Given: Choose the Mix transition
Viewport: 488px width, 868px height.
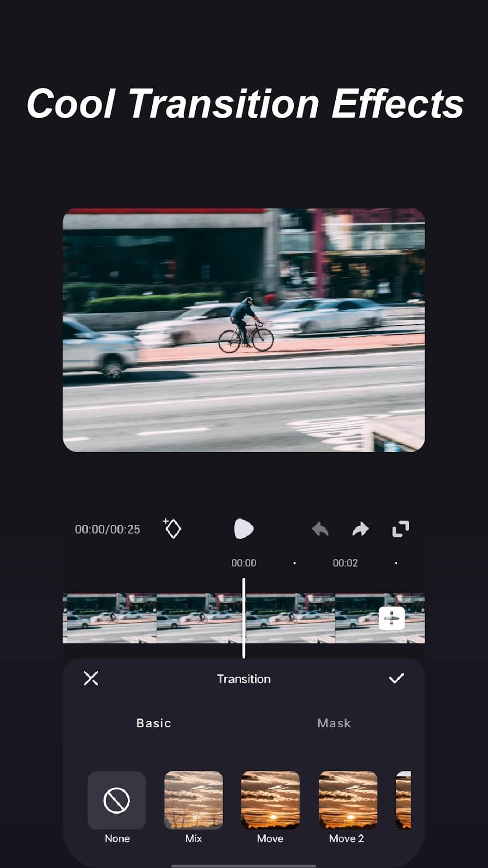Looking at the screenshot, I should point(194,800).
